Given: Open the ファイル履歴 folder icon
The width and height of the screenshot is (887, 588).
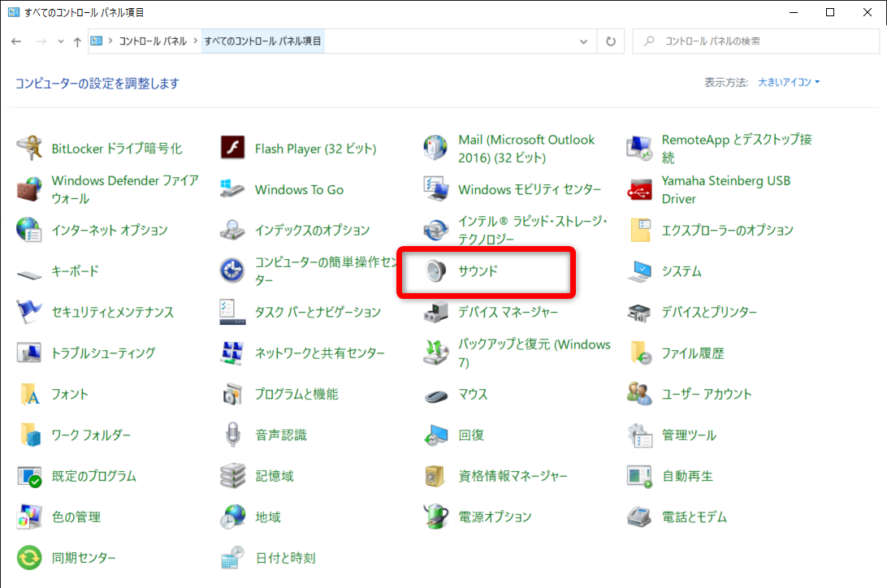Looking at the screenshot, I should pos(639,352).
